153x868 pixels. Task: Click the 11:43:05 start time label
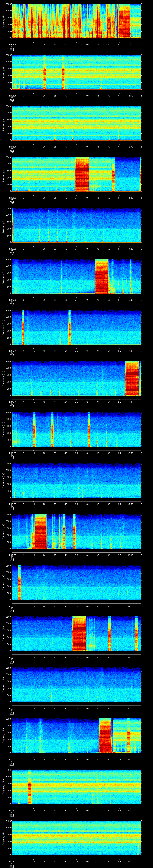click(12, 249)
